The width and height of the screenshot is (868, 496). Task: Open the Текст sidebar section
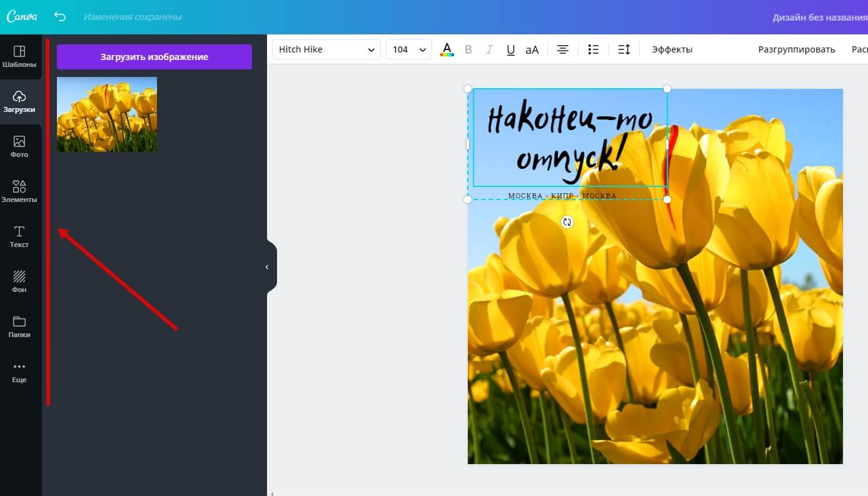click(19, 237)
